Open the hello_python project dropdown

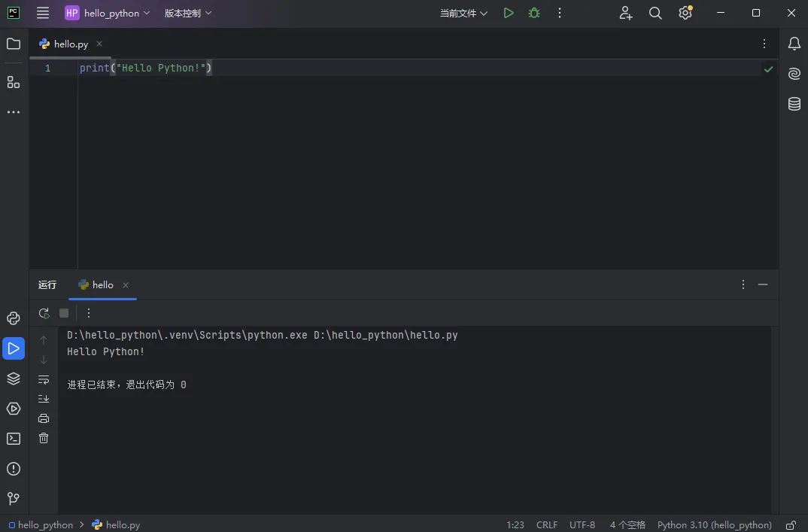107,13
